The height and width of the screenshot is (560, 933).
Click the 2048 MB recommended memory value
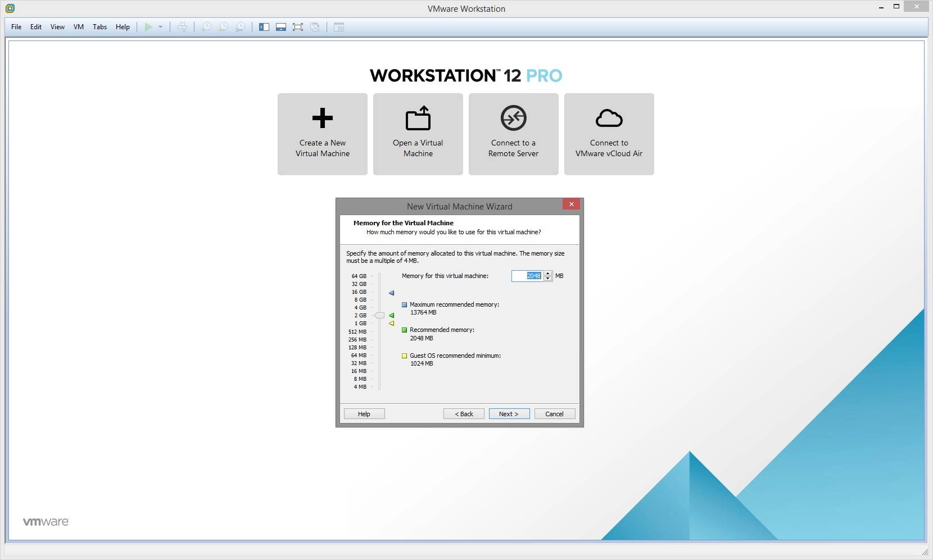coord(422,338)
